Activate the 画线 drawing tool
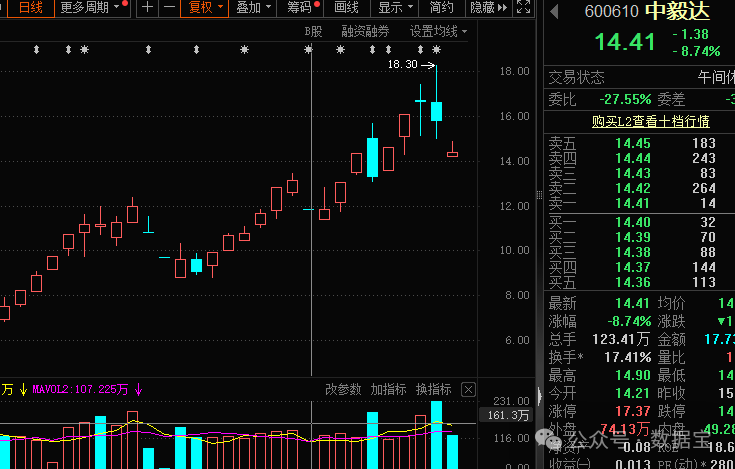Screen dimensions: 735x469 pos(346,8)
